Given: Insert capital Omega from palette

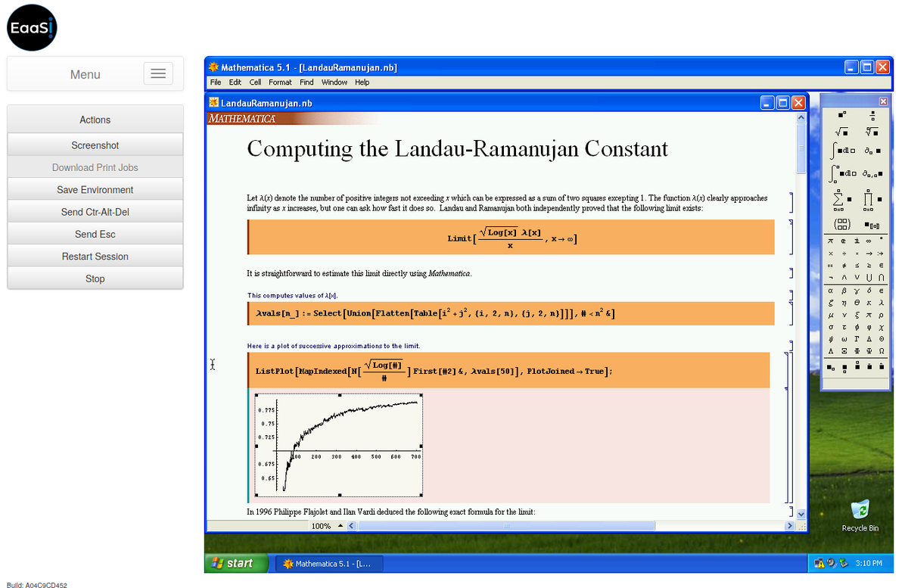Looking at the screenshot, I should tap(882, 351).
